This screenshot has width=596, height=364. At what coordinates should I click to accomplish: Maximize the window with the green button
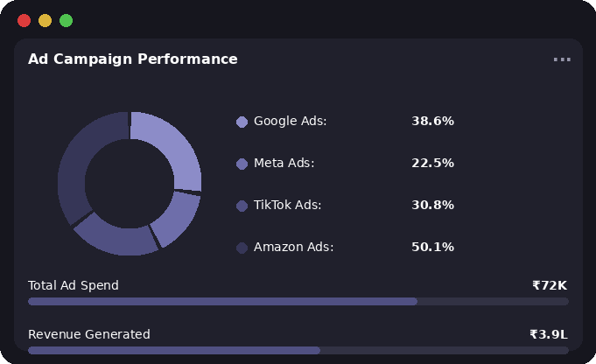point(66,20)
